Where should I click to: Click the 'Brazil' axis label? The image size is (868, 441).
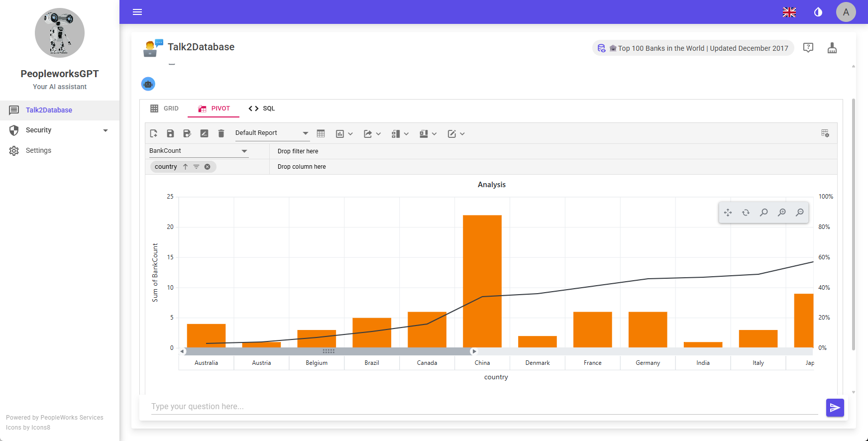(x=372, y=363)
